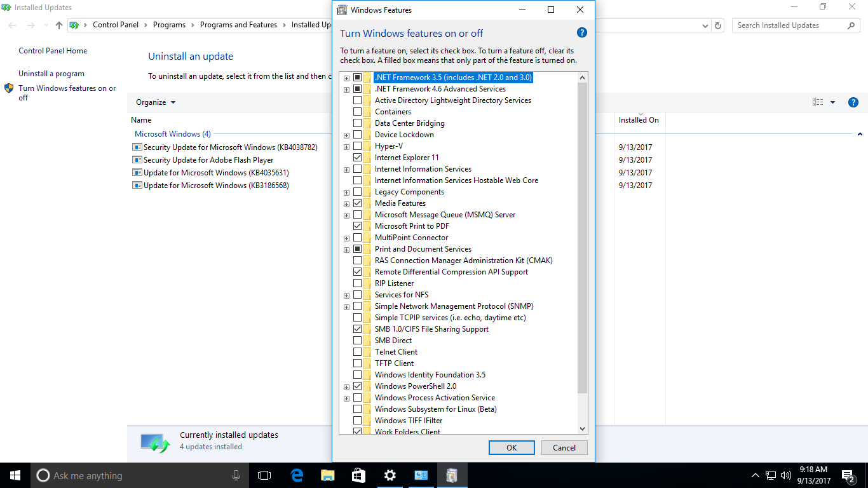Expand the Device Lockdown node
Image resolution: width=868 pixels, height=488 pixels.
[x=346, y=135]
